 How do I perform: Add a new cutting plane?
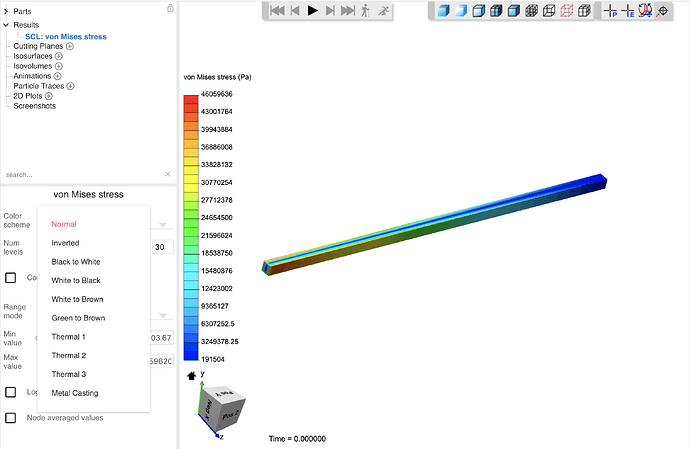[70, 46]
